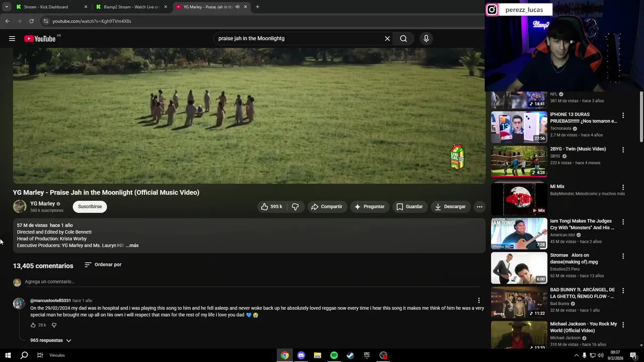Click the Preguntar button
The height and width of the screenshot is (362, 644).
point(369,207)
